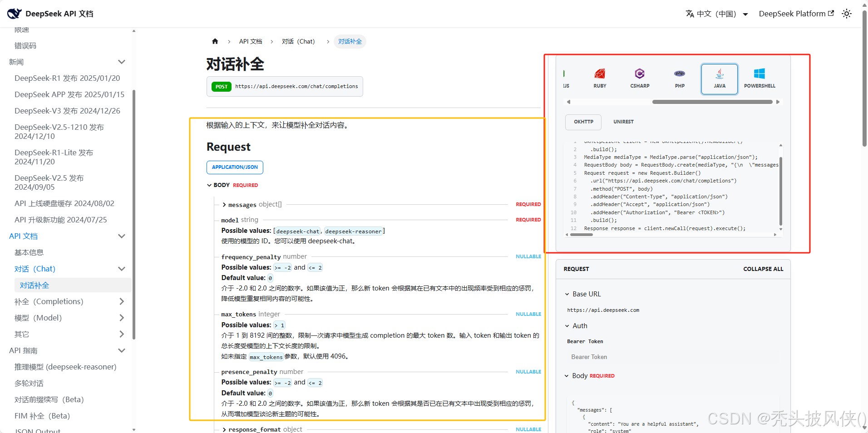Open DeepSeek-V3 发布 2024/12/26 news
The height and width of the screenshot is (433, 868).
[67, 111]
